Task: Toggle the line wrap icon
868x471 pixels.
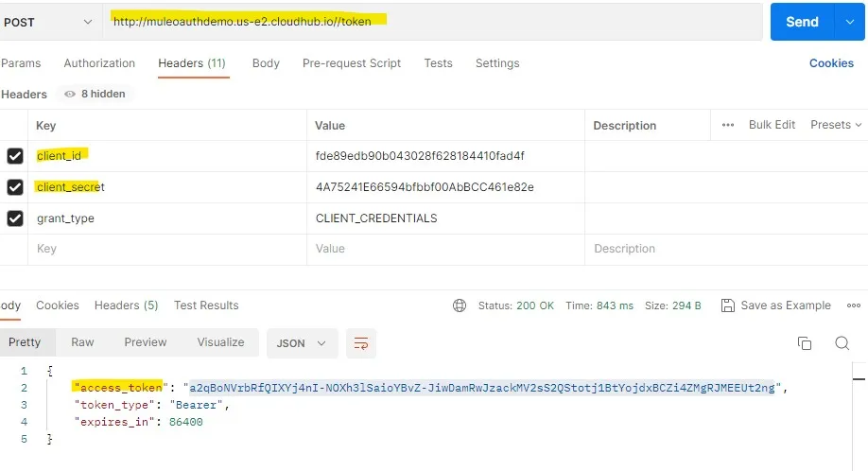Action: click(x=361, y=343)
